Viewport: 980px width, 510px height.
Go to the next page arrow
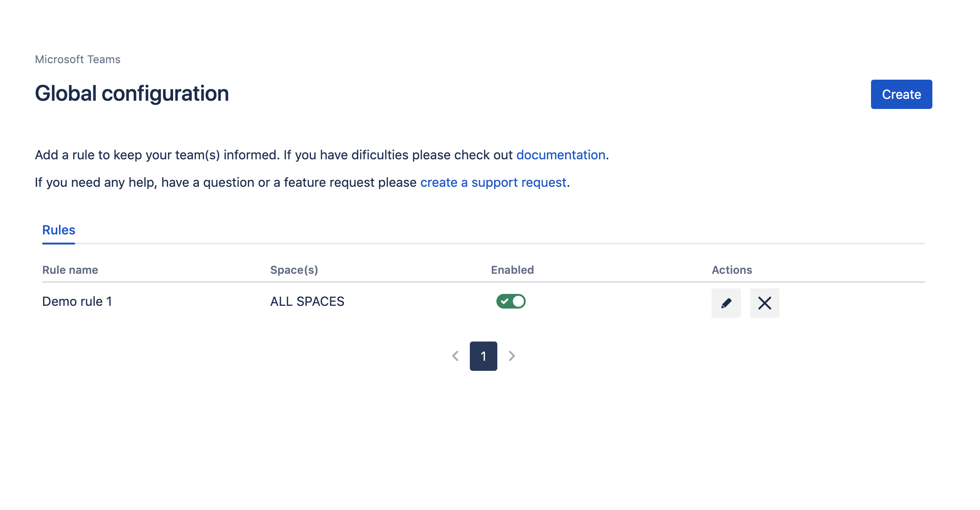coord(512,356)
